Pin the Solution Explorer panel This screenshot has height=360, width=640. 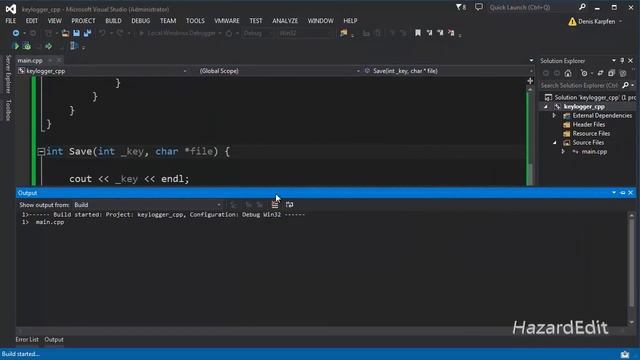[x=622, y=60]
